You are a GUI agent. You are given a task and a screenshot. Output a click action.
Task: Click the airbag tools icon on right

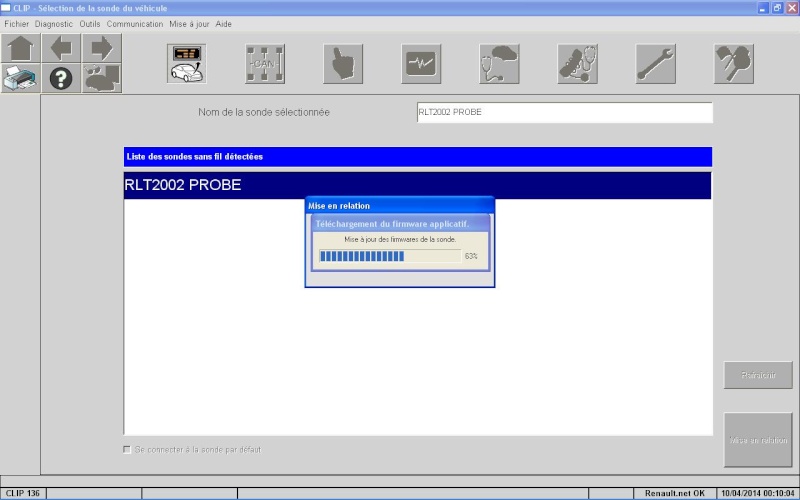734,64
